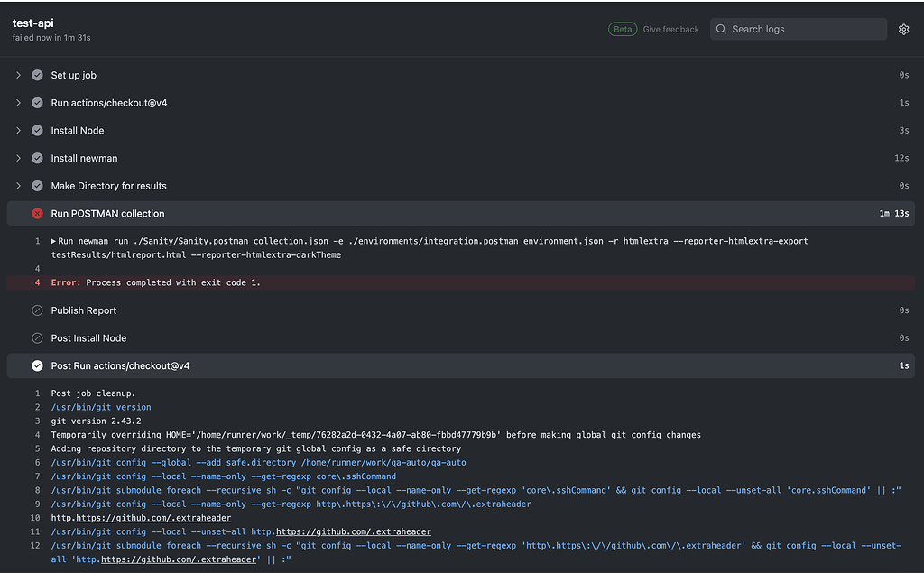Expand the Set up job step
Viewport: 924px width, 573px height.
[18, 76]
